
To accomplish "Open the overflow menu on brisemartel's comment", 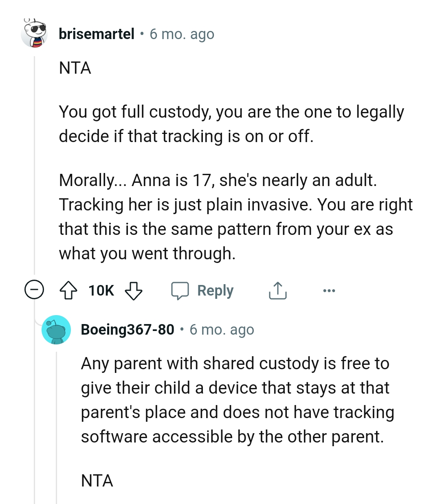I will pyautogui.click(x=329, y=290).
